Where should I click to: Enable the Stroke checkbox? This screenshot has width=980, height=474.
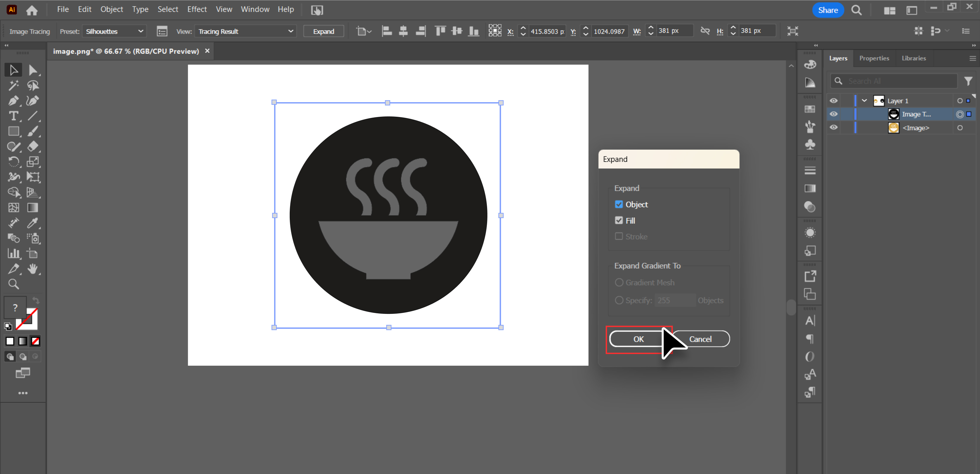coord(619,236)
